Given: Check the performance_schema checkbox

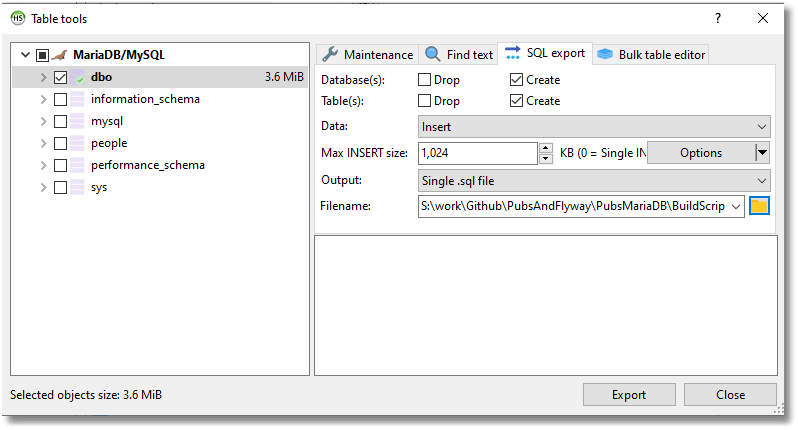Looking at the screenshot, I should coord(61,165).
